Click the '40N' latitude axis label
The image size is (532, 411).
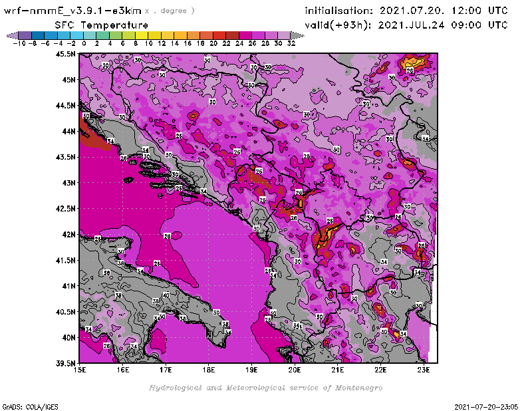pos(68,338)
